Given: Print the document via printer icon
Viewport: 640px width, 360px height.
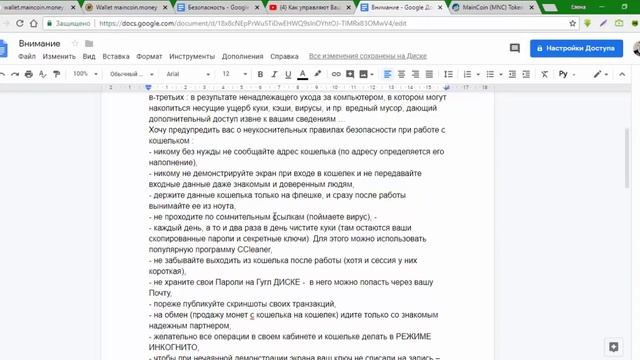Looking at the screenshot, I should (x=29, y=74).
